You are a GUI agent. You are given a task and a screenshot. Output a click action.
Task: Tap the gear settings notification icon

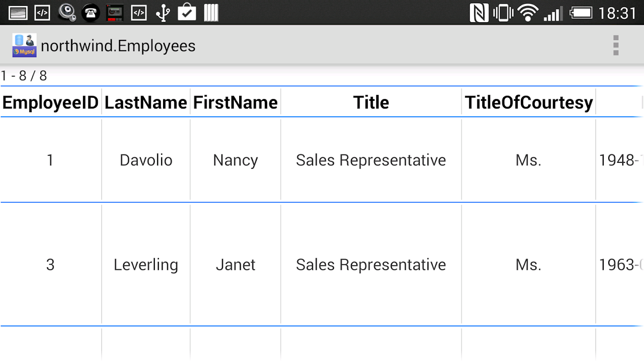(x=67, y=13)
